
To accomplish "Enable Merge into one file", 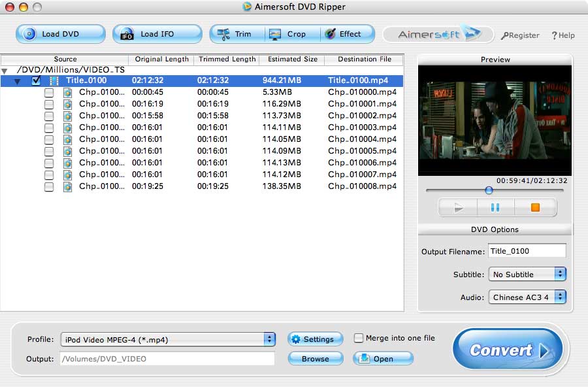I will click(359, 338).
